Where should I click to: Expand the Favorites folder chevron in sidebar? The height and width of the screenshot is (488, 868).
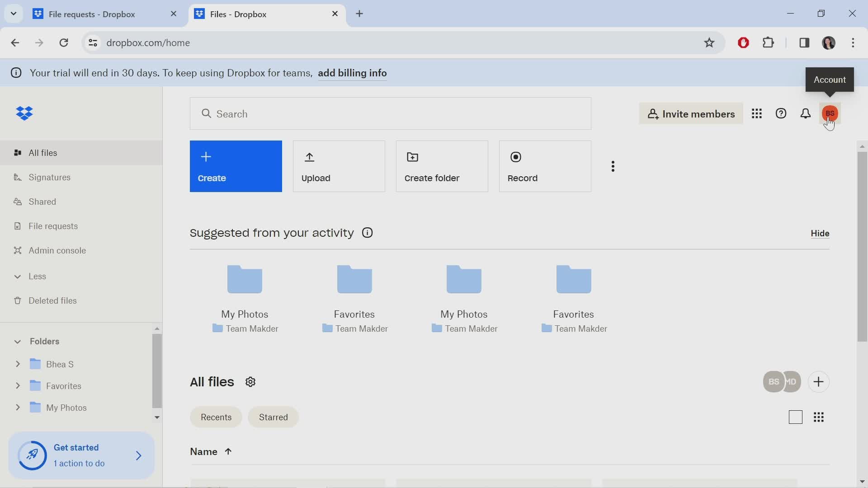pyautogui.click(x=18, y=385)
